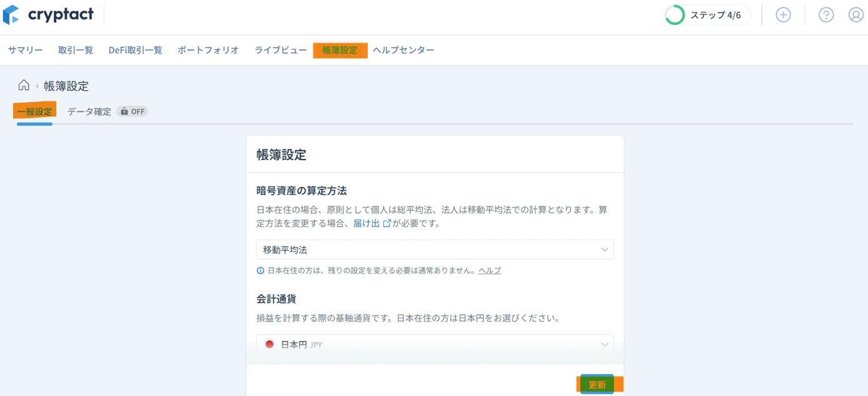Open ポートフォリオ page
This screenshot has height=396, width=868.
(208, 50)
